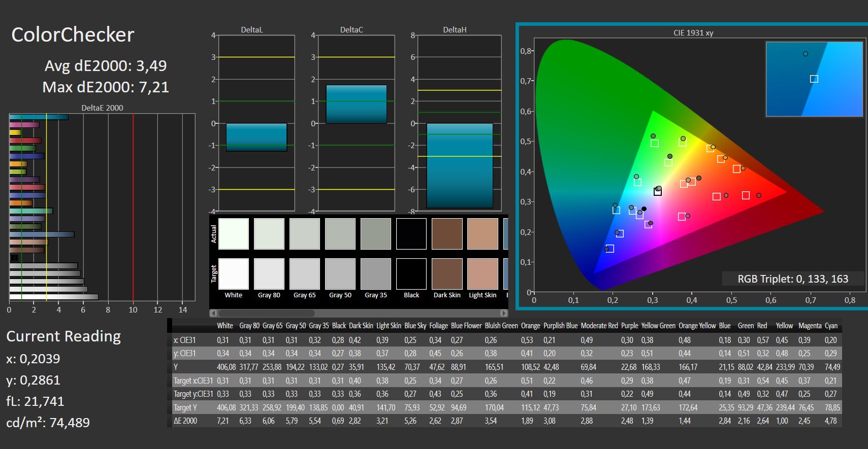Click the swatch strip scrollbar left arrow
Screen dimensions: 868x449
point(213,313)
